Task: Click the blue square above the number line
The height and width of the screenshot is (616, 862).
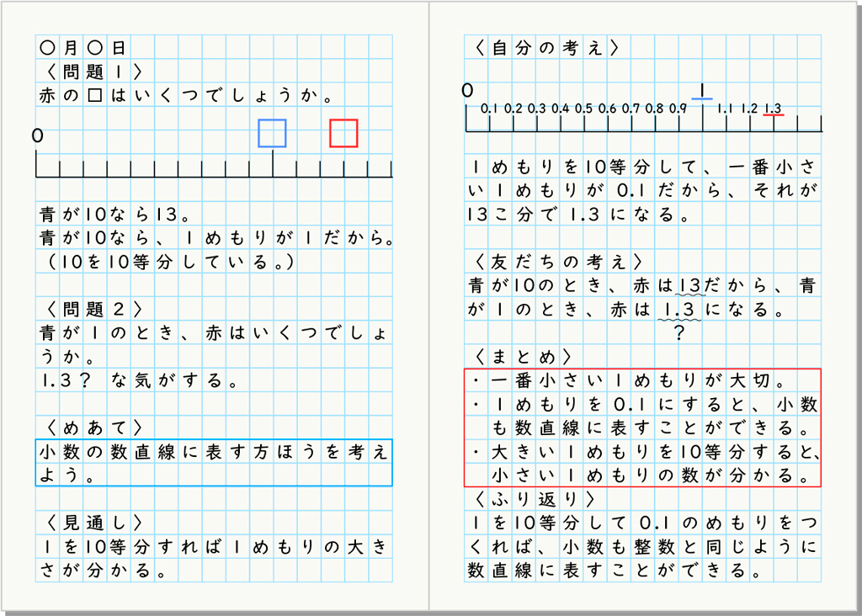Action: [x=272, y=133]
